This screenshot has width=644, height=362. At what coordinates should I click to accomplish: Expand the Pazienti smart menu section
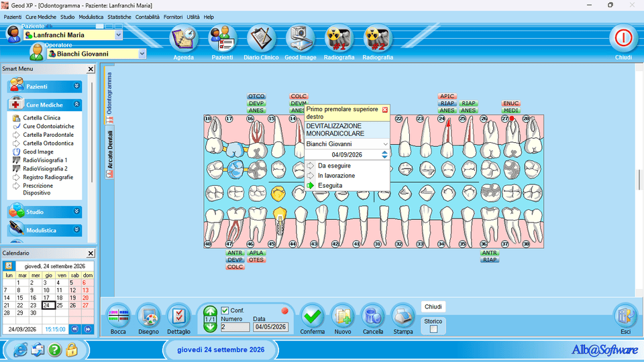pos(76,86)
